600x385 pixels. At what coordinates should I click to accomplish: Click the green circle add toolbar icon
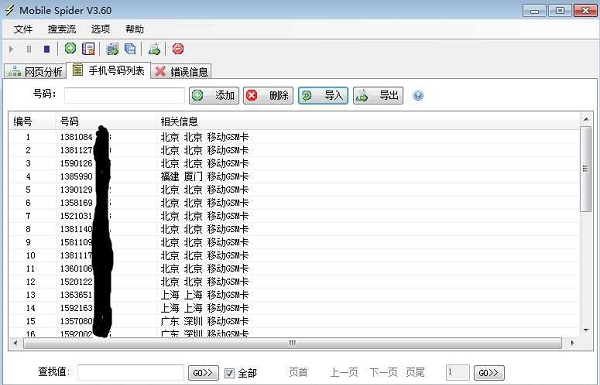click(70, 48)
